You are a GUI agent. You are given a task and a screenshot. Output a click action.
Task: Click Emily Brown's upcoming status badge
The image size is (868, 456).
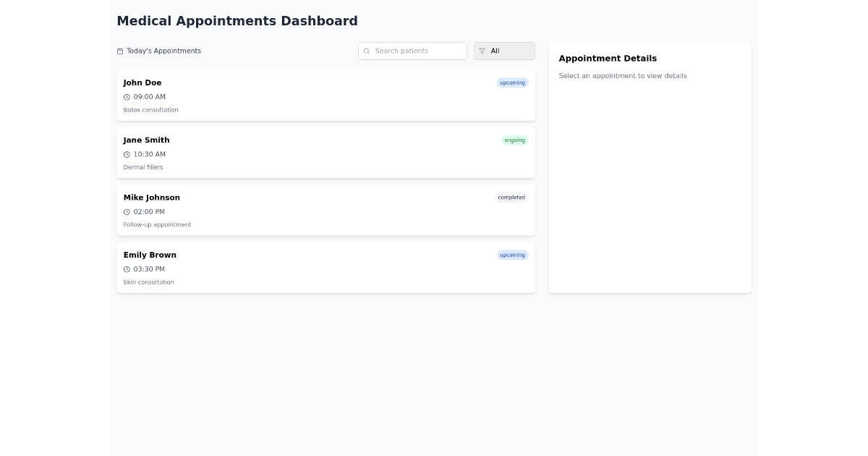click(512, 255)
